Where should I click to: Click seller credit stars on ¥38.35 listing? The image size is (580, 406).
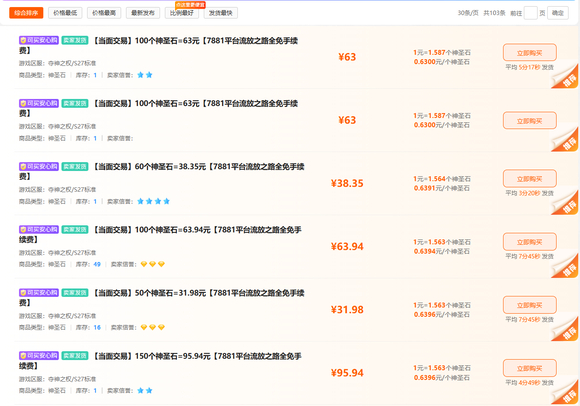[x=154, y=202]
